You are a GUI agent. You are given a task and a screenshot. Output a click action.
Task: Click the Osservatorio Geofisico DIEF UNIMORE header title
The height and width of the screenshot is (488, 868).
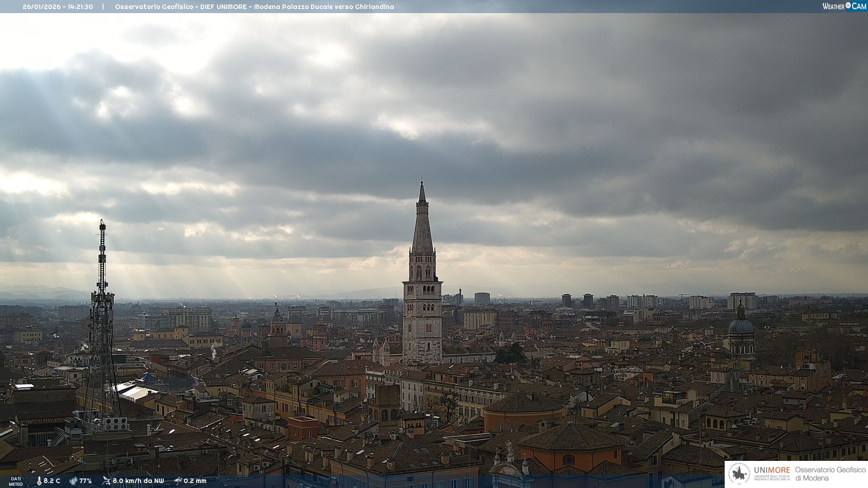254,7
